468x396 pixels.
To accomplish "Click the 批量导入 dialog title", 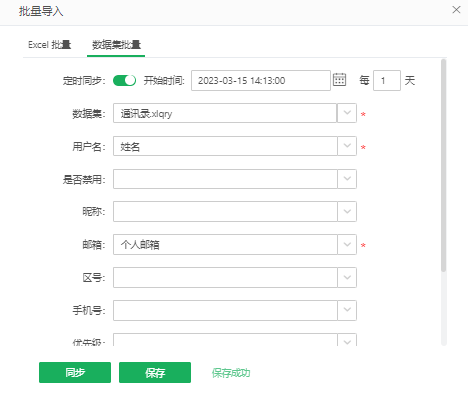I will click(41, 11).
